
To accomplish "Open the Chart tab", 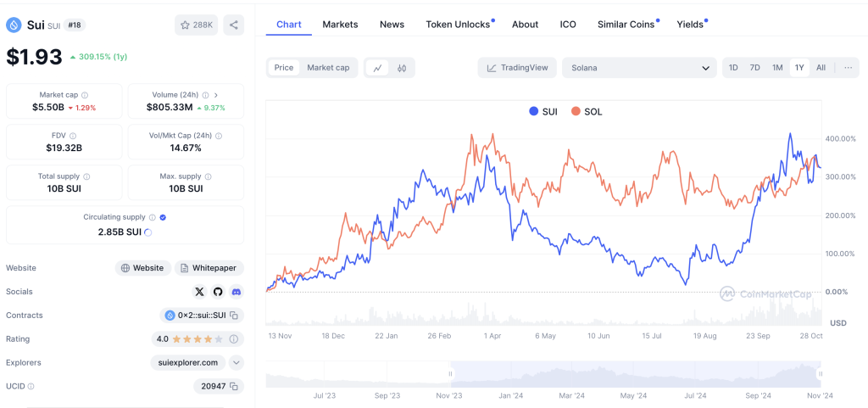I will [288, 25].
